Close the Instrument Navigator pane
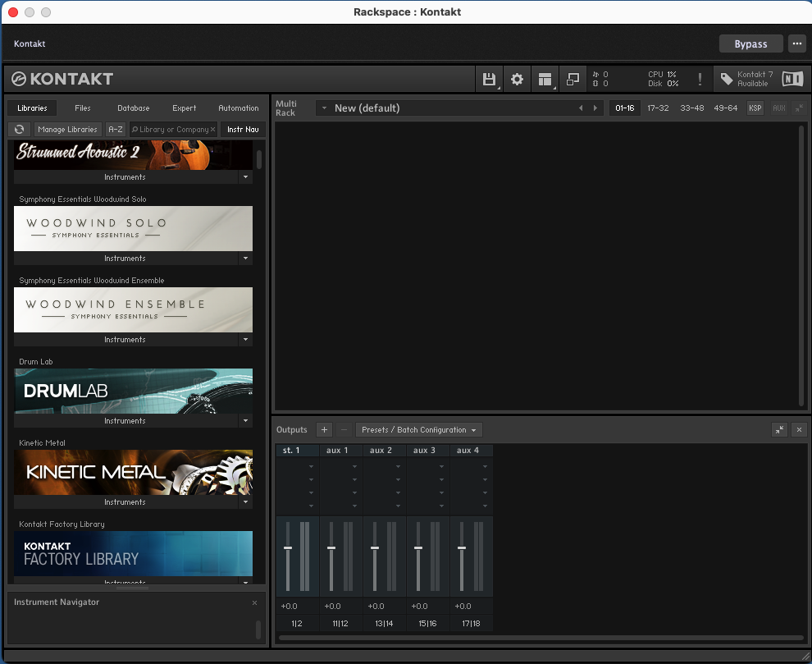812x664 pixels. [254, 602]
